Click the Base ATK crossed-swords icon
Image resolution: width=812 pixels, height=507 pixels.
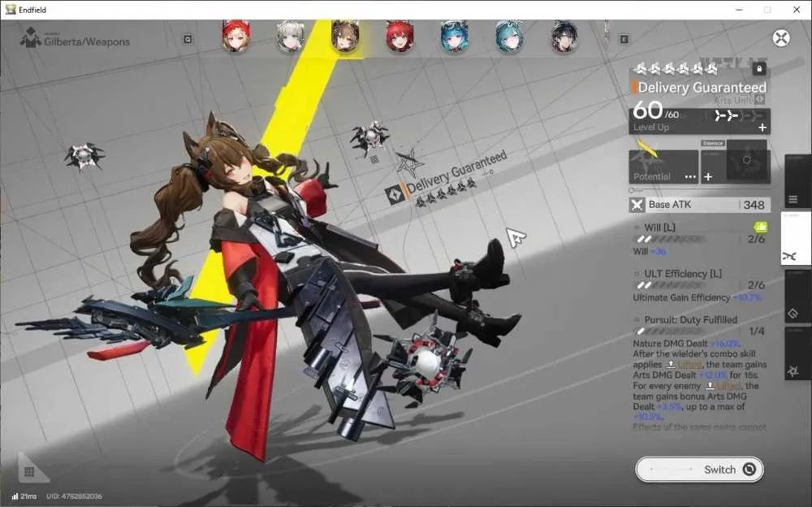pos(637,205)
